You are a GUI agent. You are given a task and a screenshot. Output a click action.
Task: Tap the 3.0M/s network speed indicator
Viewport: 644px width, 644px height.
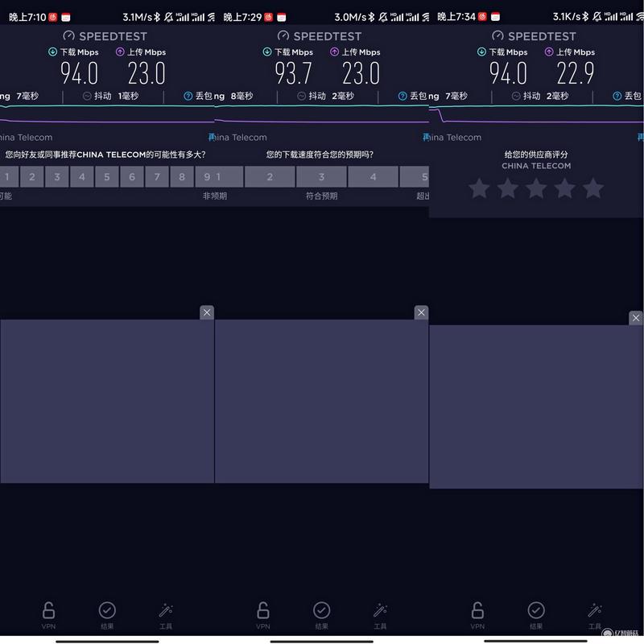[350, 17]
